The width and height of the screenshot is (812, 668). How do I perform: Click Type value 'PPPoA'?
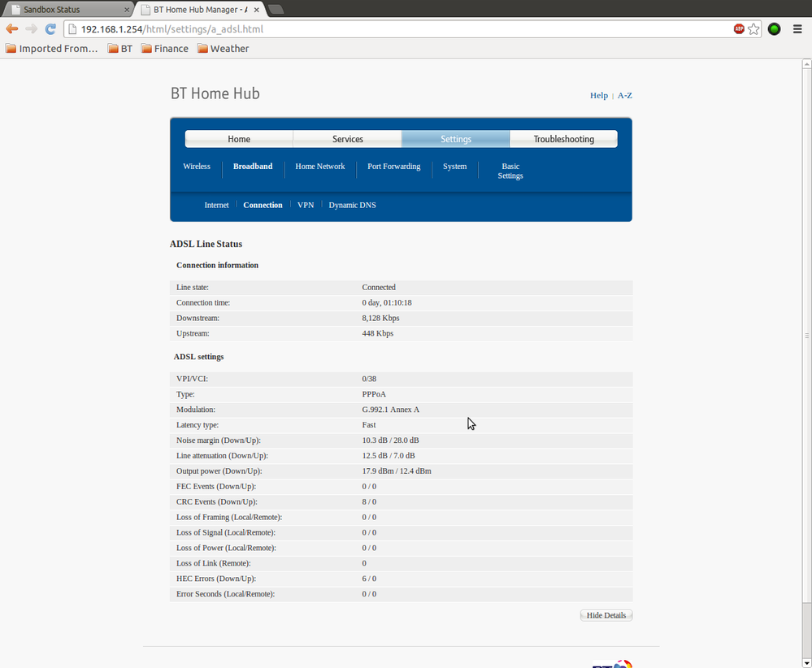coord(374,394)
